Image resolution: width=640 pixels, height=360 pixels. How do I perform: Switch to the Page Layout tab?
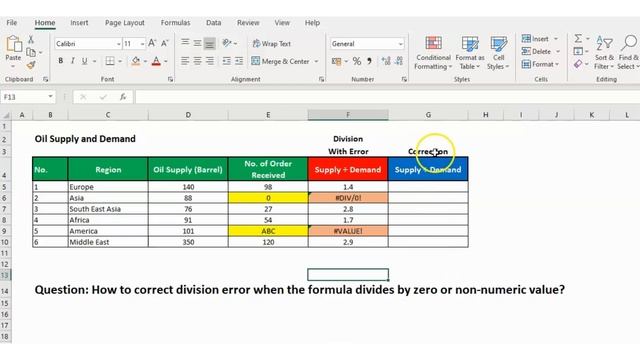tap(124, 23)
